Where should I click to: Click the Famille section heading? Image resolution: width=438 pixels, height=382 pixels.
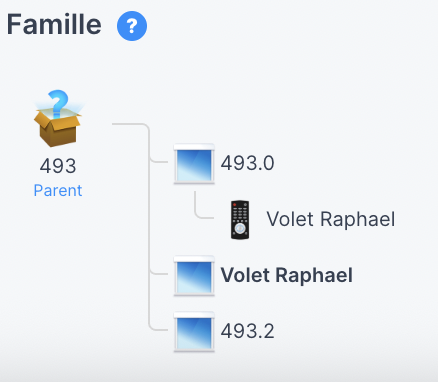pos(54,24)
